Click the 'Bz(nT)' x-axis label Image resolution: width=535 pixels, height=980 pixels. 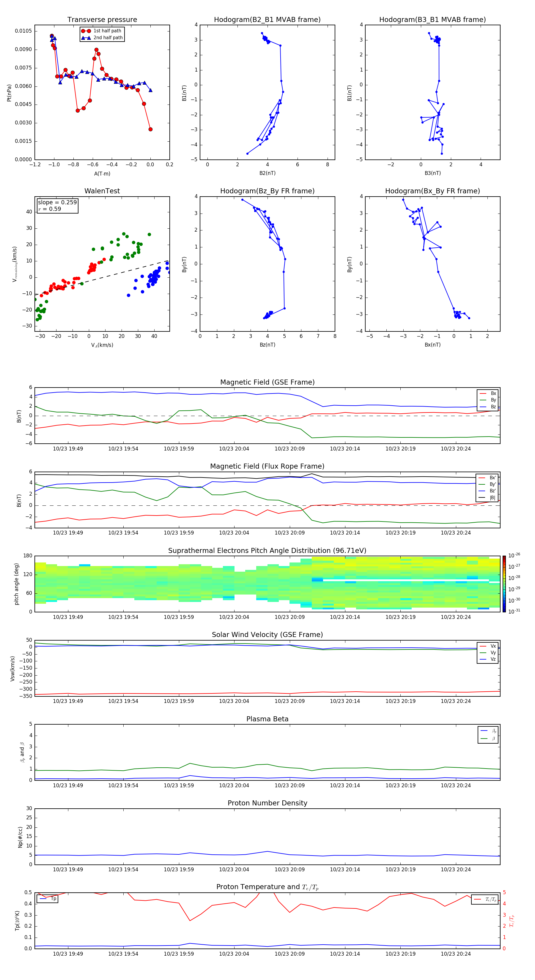[267, 345]
